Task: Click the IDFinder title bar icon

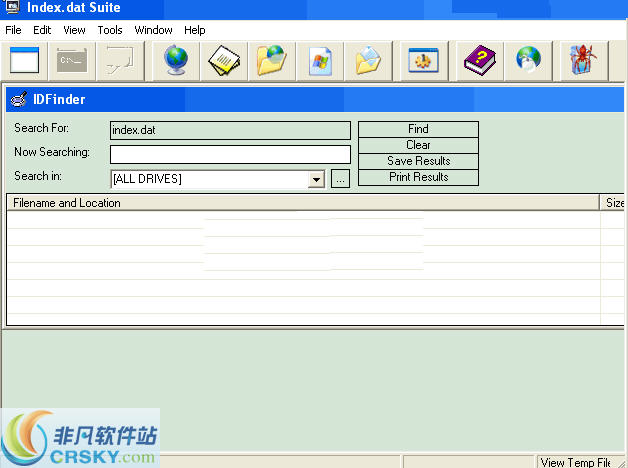Action: click(x=19, y=99)
